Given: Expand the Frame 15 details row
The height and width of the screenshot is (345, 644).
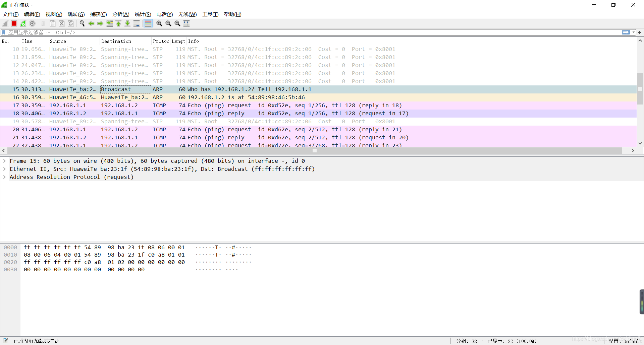Looking at the screenshot, I should [x=4, y=161].
